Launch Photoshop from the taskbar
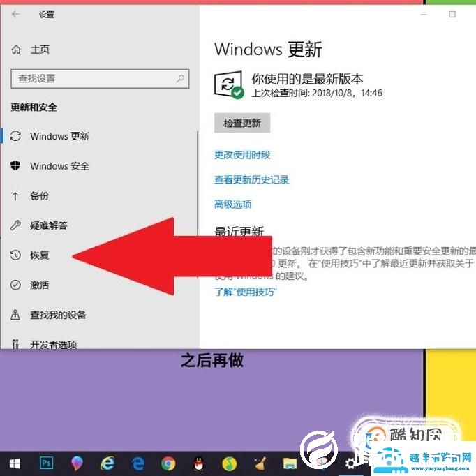The height and width of the screenshot is (476, 476). (x=47, y=463)
